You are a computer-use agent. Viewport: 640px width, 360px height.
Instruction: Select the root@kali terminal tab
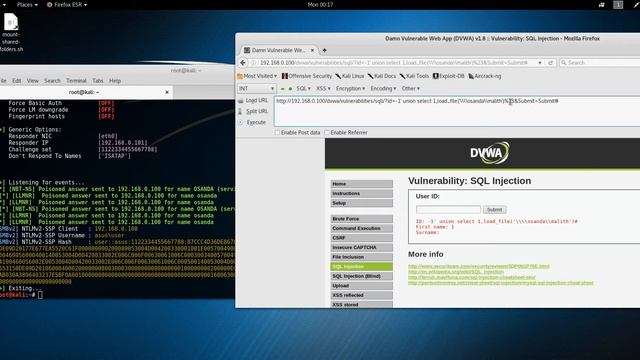tap(84, 92)
